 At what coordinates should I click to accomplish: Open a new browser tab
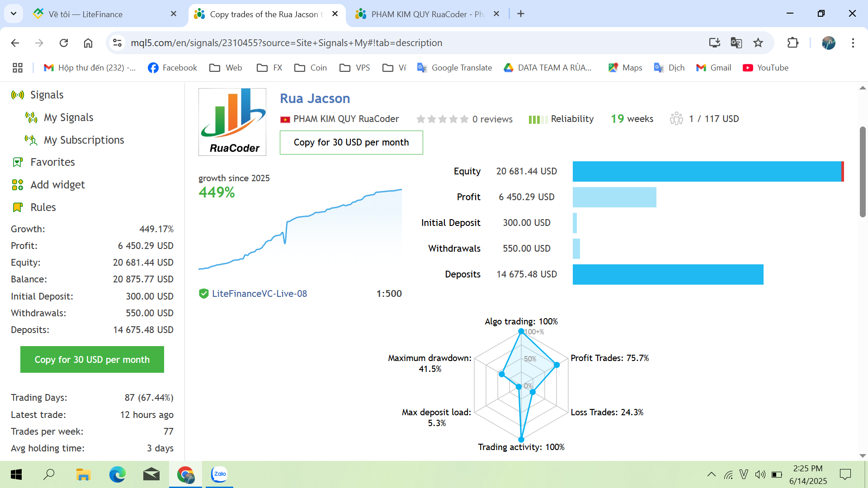pos(521,14)
